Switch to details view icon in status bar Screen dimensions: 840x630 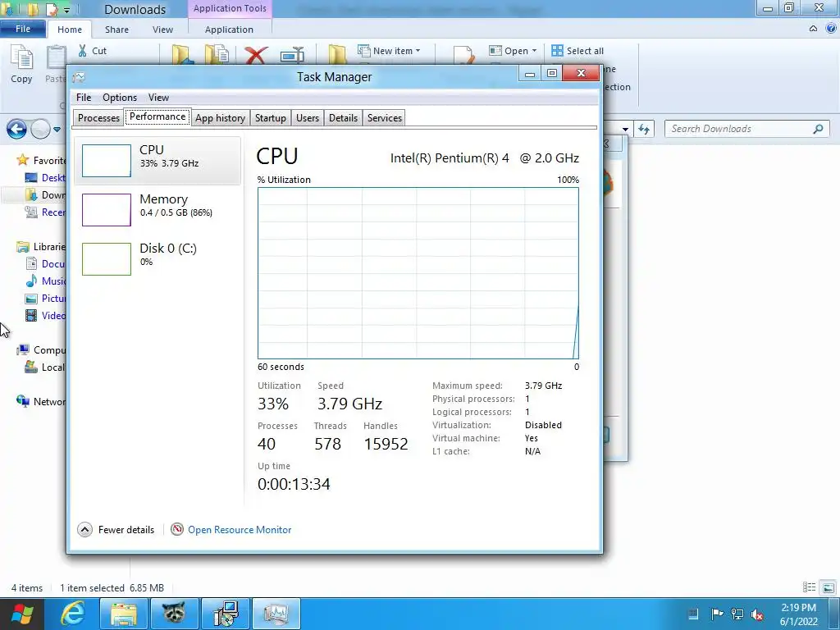(810, 587)
